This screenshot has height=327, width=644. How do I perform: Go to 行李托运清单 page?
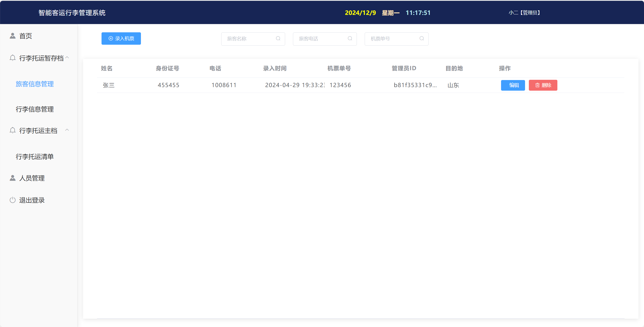pos(35,157)
